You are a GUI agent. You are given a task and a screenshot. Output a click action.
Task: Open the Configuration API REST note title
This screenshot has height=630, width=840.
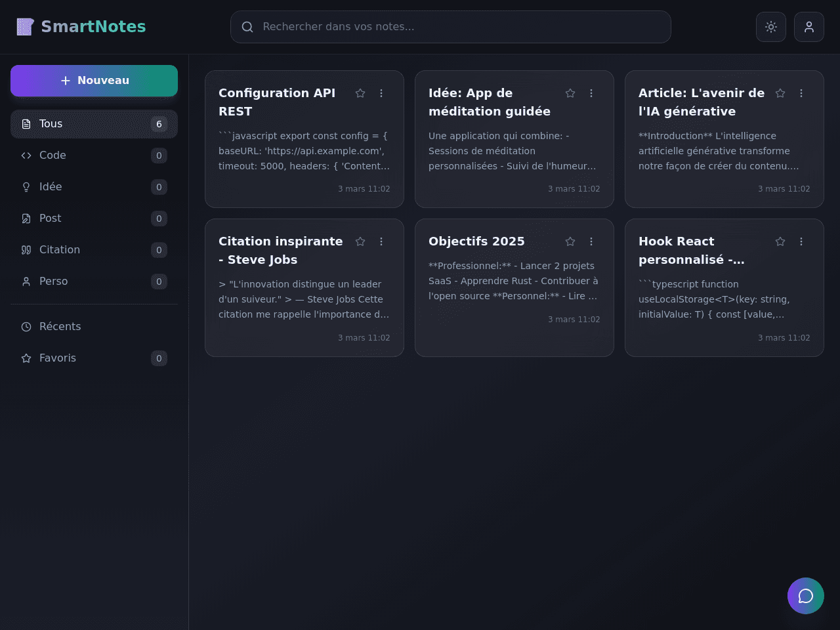click(277, 102)
